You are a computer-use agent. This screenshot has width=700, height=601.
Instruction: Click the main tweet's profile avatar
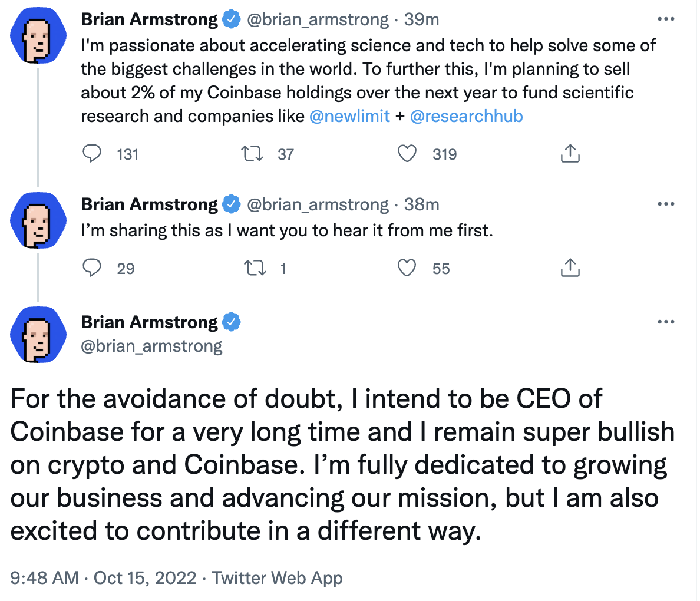click(38, 335)
